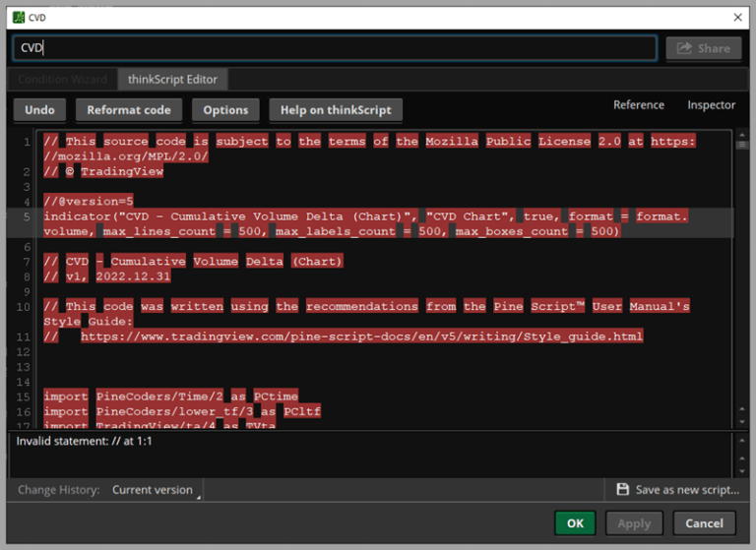
Task: Click the floppy disk save icon
Action: [x=622, y=489]
